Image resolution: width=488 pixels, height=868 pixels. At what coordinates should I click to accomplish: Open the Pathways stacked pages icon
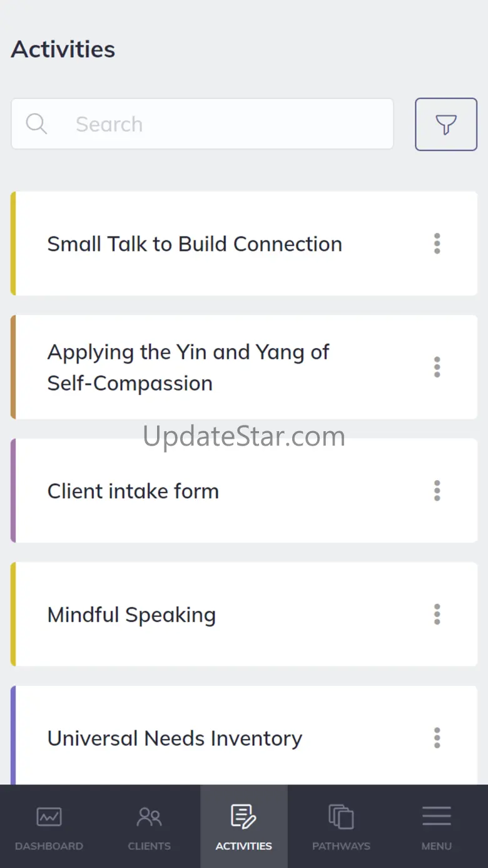coord(341,817)
